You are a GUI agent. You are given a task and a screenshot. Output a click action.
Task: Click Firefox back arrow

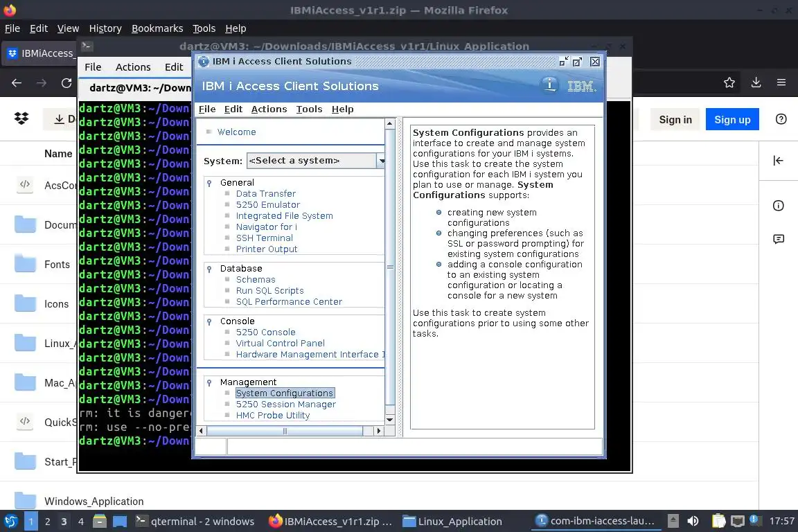(x=17, y=83)
